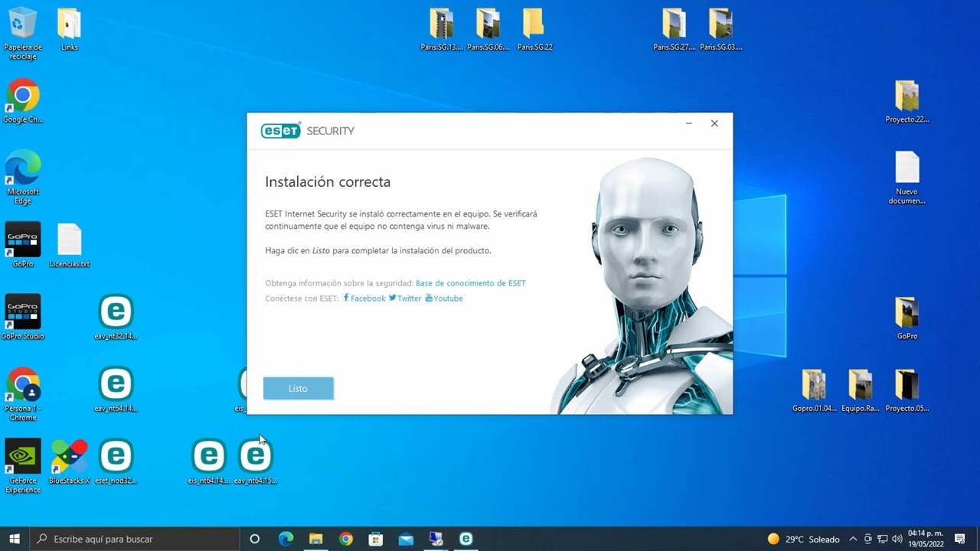This screenshot has width=980, height=551.
Task: Open Task View from the taskbar
Action: (x=255, y=539)
